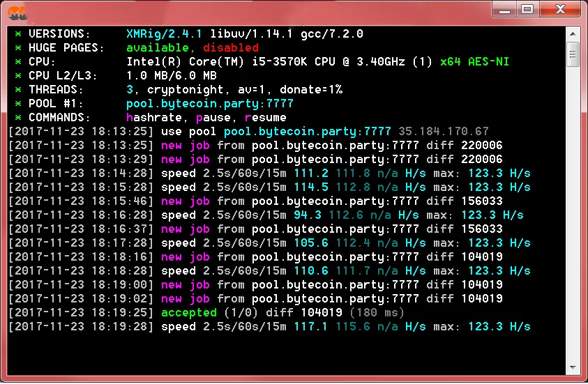Viewport: 588px width, 384px height.
Task: Click the 'libuv/1.14.1' version text
Action: pos(251,34)
